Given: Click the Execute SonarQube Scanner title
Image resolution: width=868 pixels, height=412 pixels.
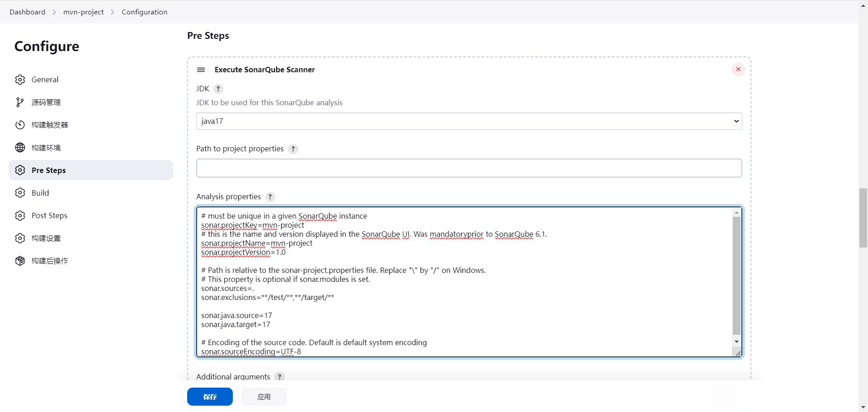Looking at the screenshot, I should (x=264, y=70).
